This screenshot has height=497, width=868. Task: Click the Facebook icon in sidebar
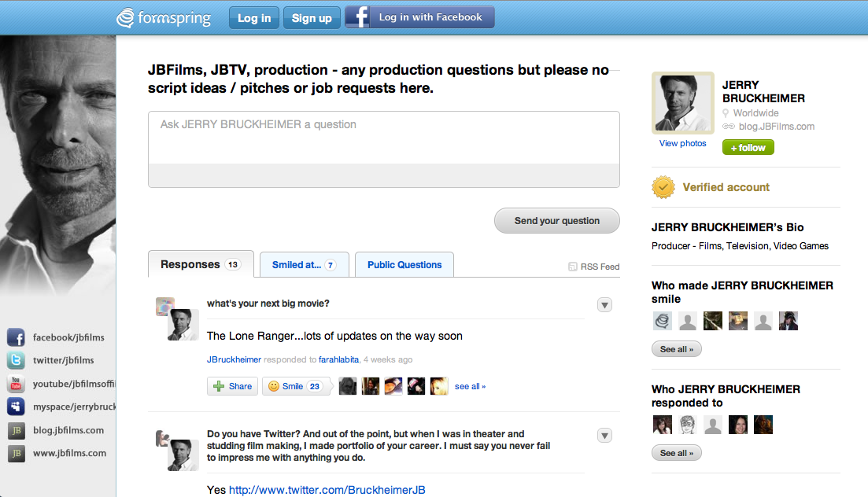(16, 337)
